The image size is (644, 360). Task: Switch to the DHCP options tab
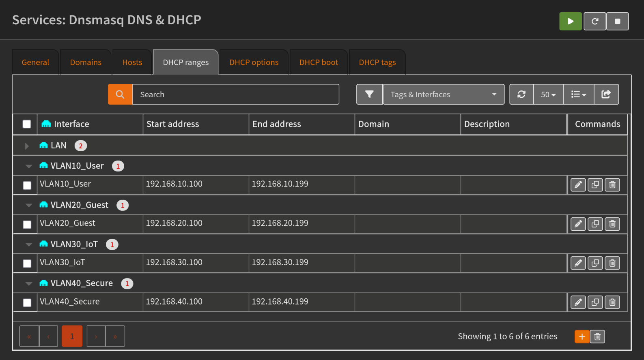pyautogui.click(x=254, y=62)
